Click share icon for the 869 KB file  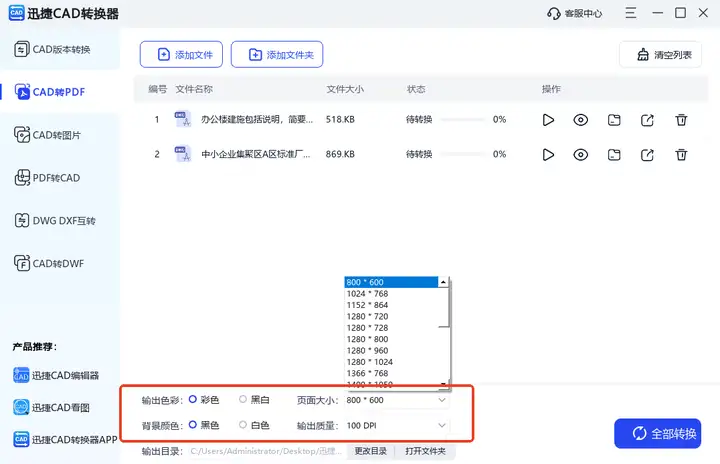click(647, 155)
